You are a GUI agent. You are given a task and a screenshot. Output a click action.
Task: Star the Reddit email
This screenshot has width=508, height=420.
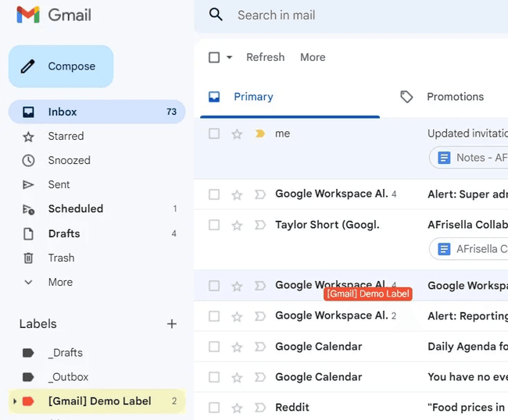[x=237, y=408]
